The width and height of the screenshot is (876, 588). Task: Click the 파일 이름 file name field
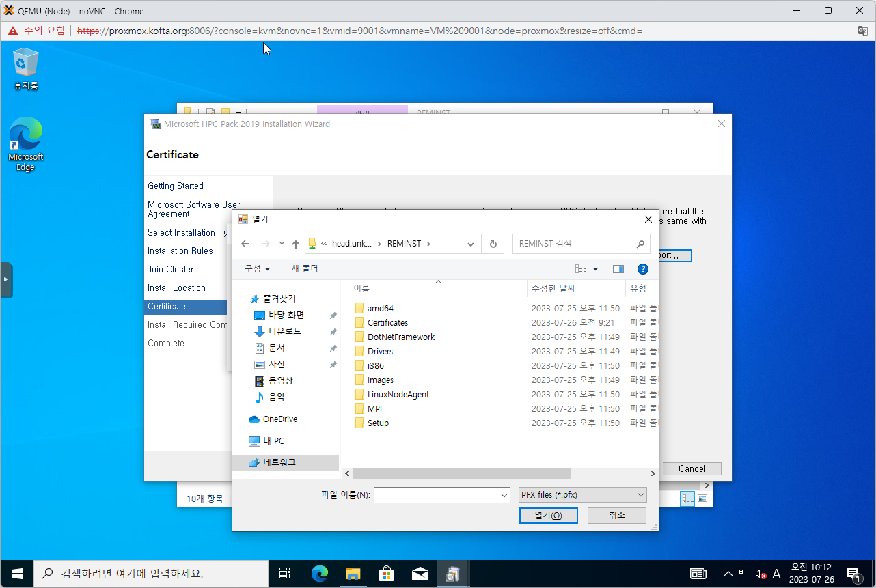[437, 495]
